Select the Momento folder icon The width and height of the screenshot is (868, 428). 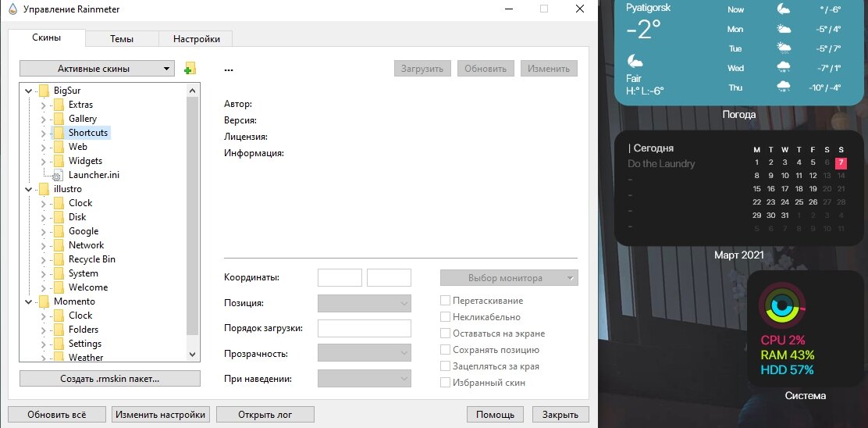coord(44,301)
